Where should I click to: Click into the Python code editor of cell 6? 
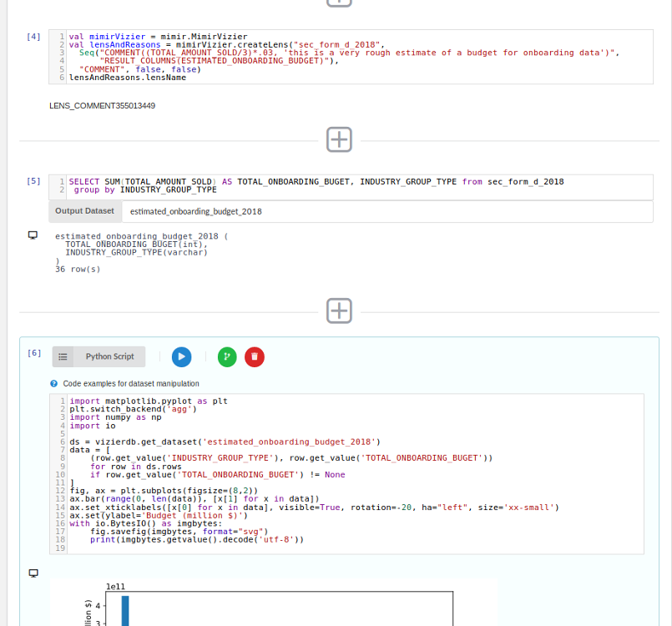[x=351, y=476]
